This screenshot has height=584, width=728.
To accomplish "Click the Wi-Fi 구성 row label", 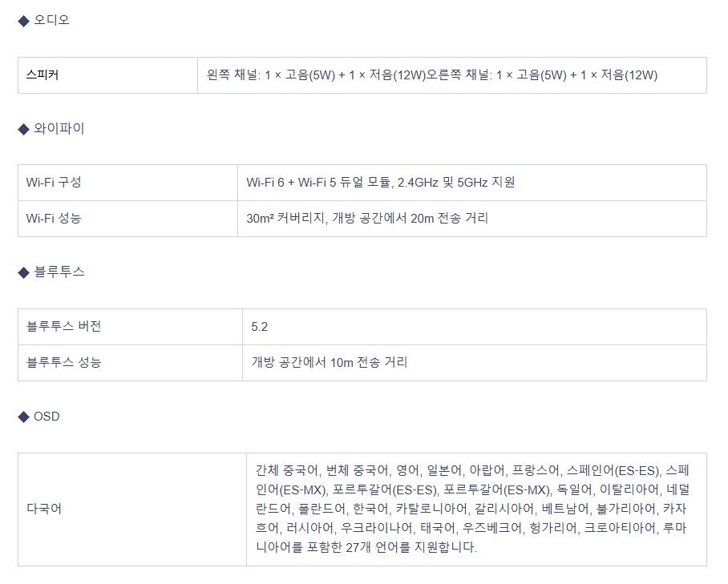I will pos(54,183).
